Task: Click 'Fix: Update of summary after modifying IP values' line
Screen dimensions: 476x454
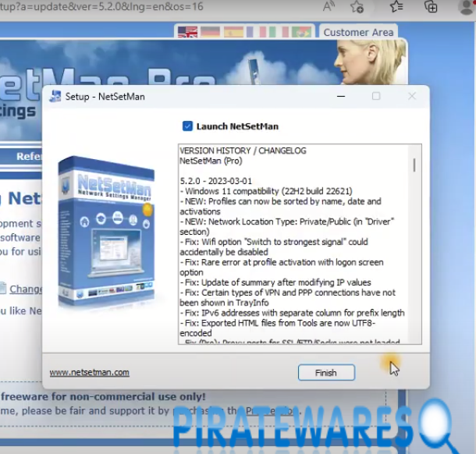Action: tap(275, 282)
